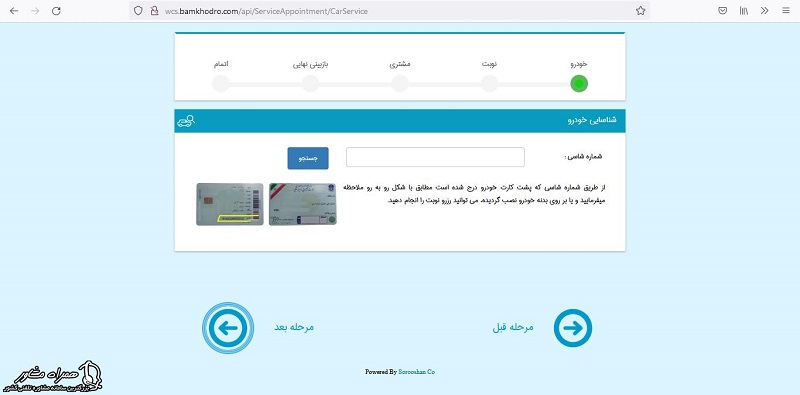Click the car search icon in header

click(186, 121)
